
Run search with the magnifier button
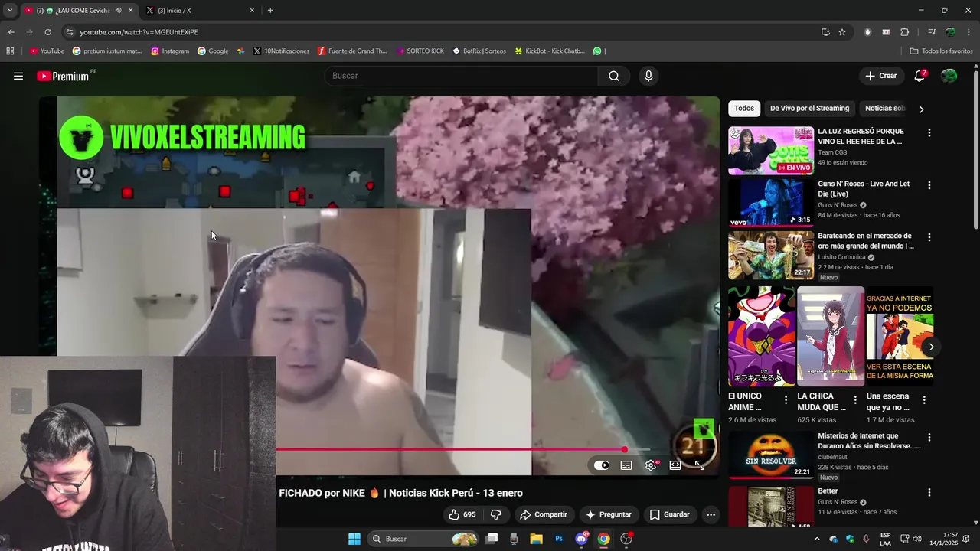[614, 76]
